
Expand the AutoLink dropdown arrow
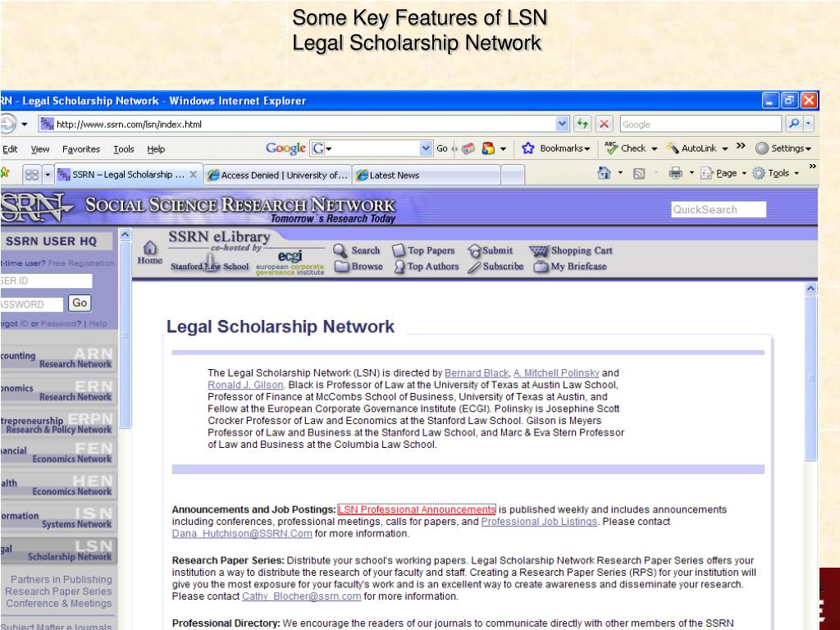tap(725, 149)
